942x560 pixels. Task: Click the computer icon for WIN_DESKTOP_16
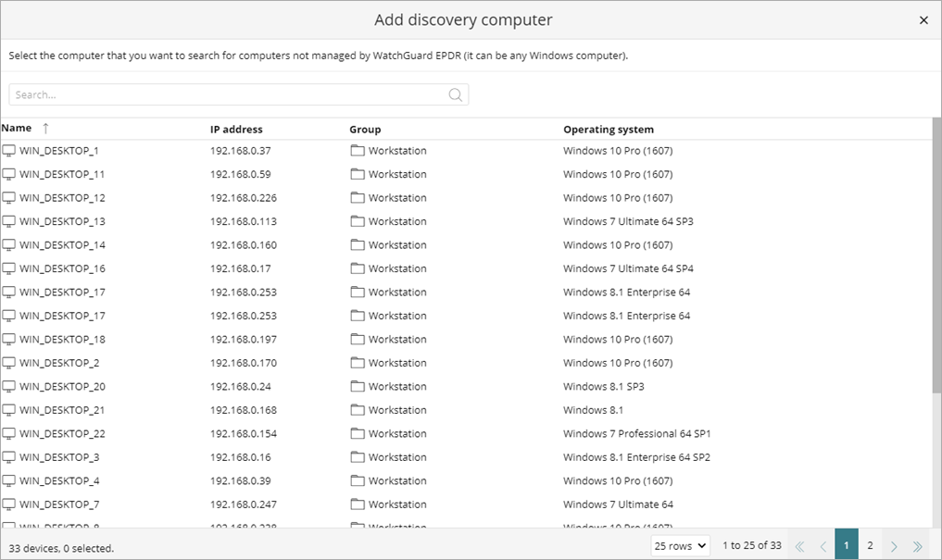pyautogui.click(x=9, y=268)
